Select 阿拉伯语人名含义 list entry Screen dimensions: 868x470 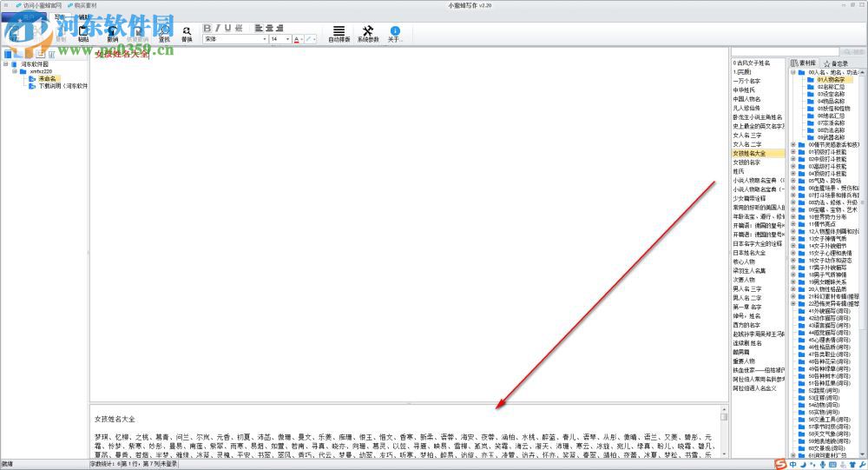754,388
